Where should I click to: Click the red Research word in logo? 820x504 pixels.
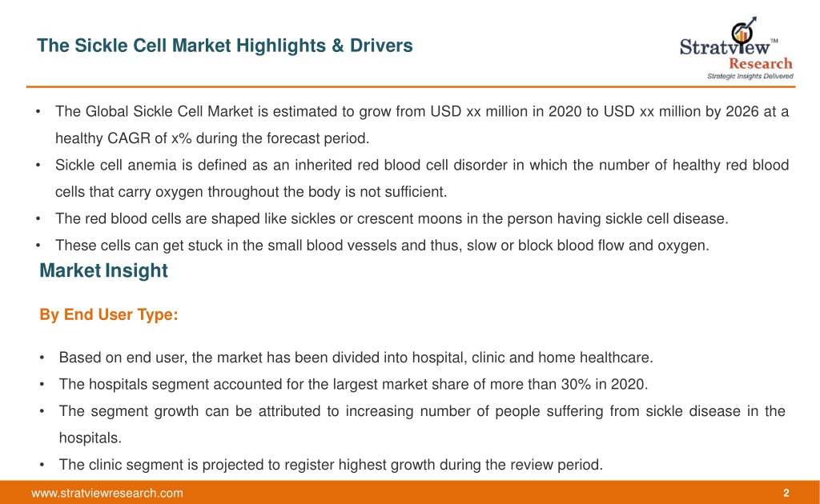coord(761,64)
